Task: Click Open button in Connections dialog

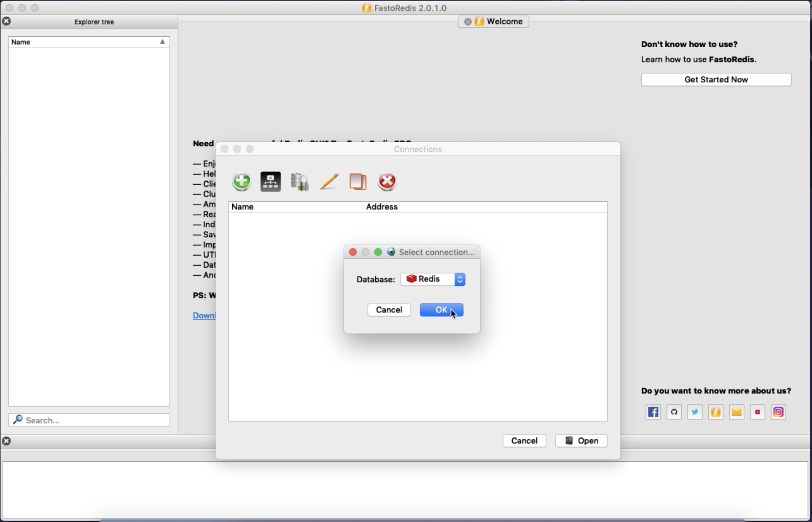Action: pyautogui.click(x=581, y=441)
